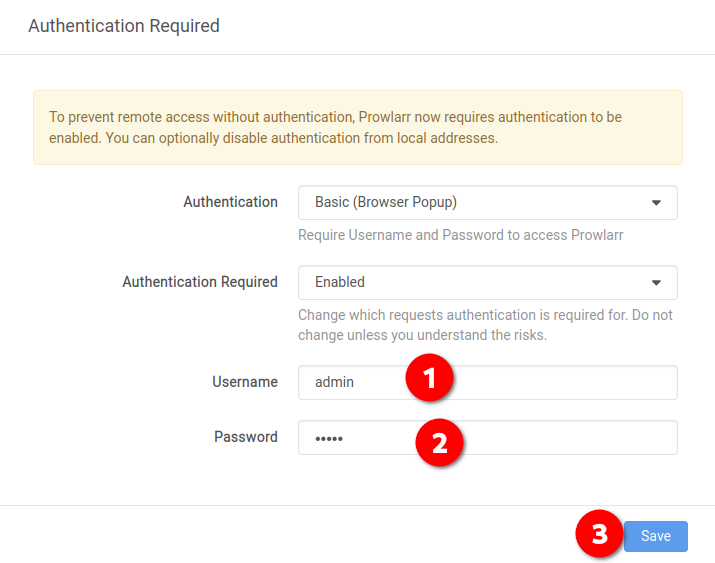Click the blue Save button
This screenshot has width=715, height=563.
(656, 536)
